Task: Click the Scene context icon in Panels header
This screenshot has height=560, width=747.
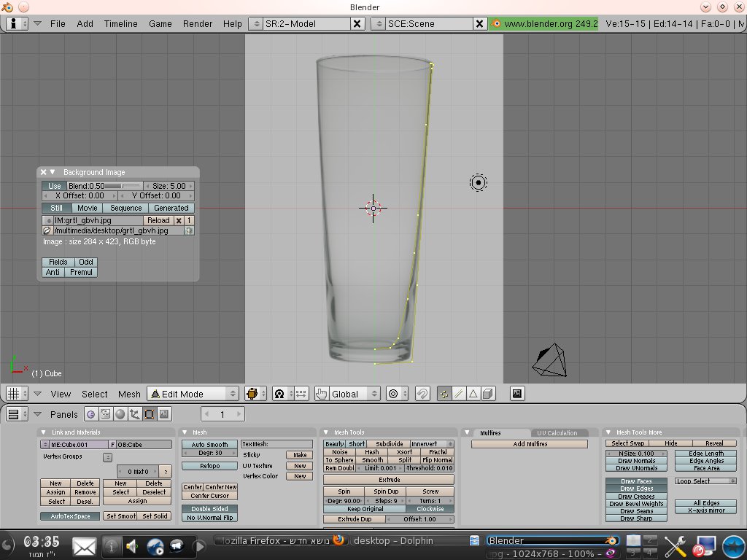Action: tap(163, 414)
